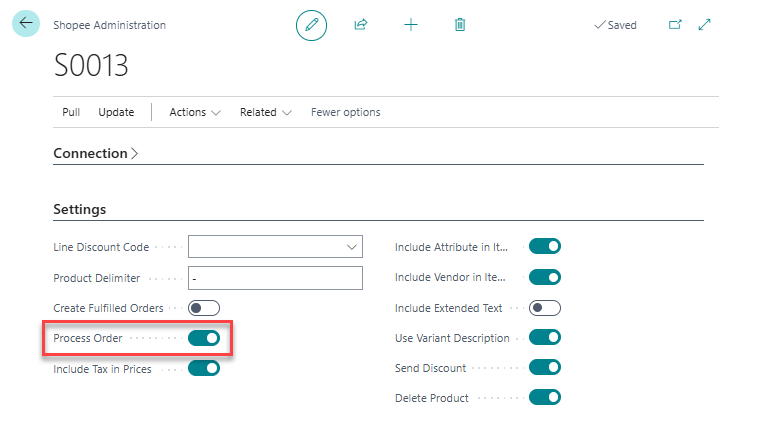Click the Product Delimiter text field
Viewport: 772px width, 421px height.
click(275, 278)
